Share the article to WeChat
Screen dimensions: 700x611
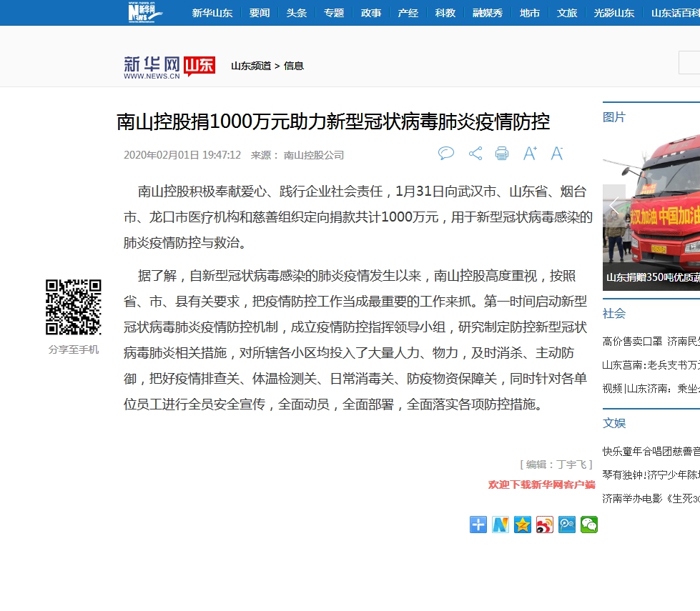point(589,525)
